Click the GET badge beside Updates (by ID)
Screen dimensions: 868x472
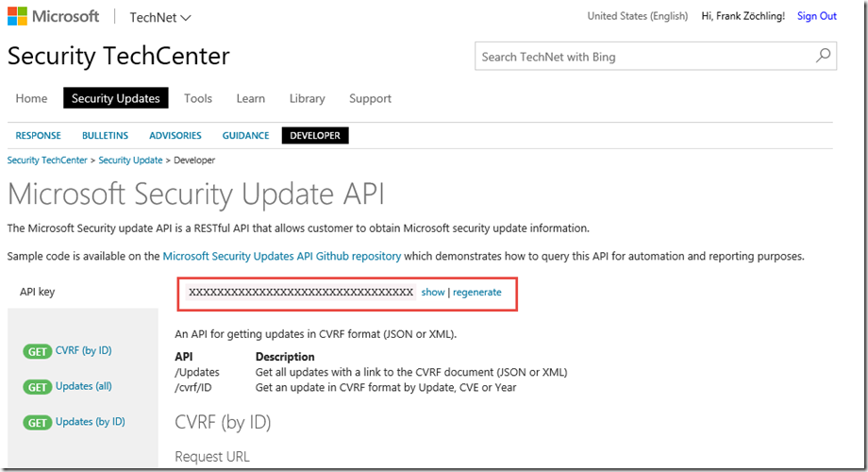coord(38,423)
